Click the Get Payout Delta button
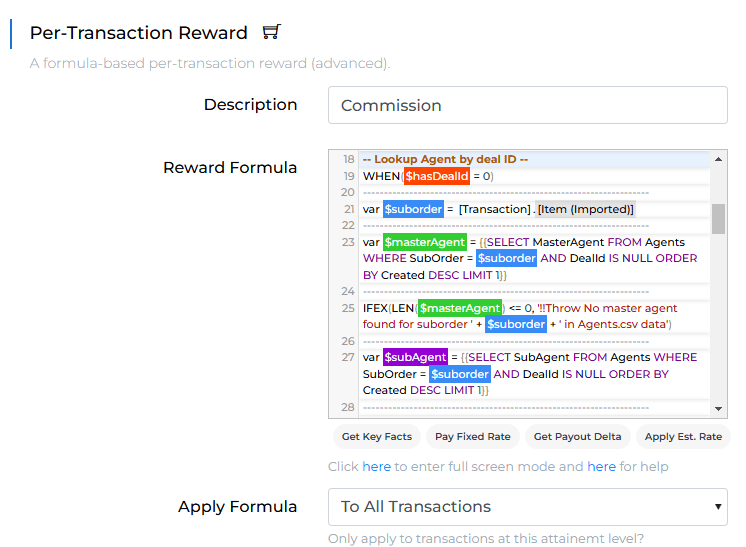The height and width of the screenshot is (547, 746). (x=577, y=437)
